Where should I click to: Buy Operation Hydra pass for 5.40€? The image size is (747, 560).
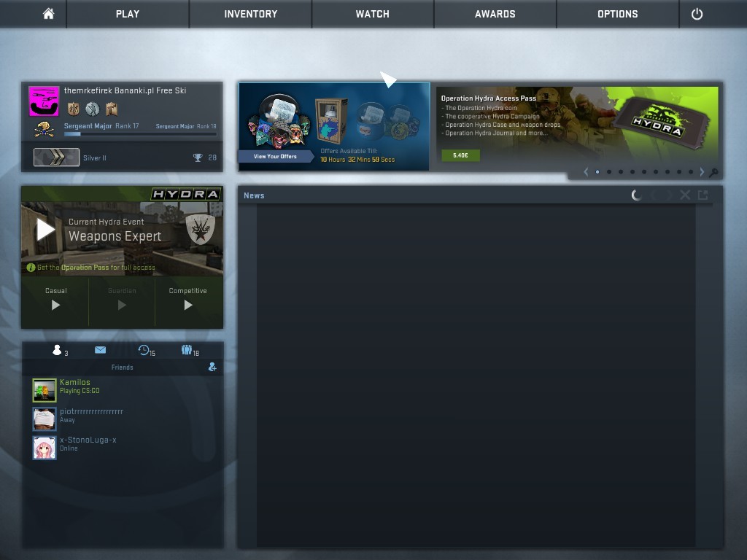tap(460, 155)
